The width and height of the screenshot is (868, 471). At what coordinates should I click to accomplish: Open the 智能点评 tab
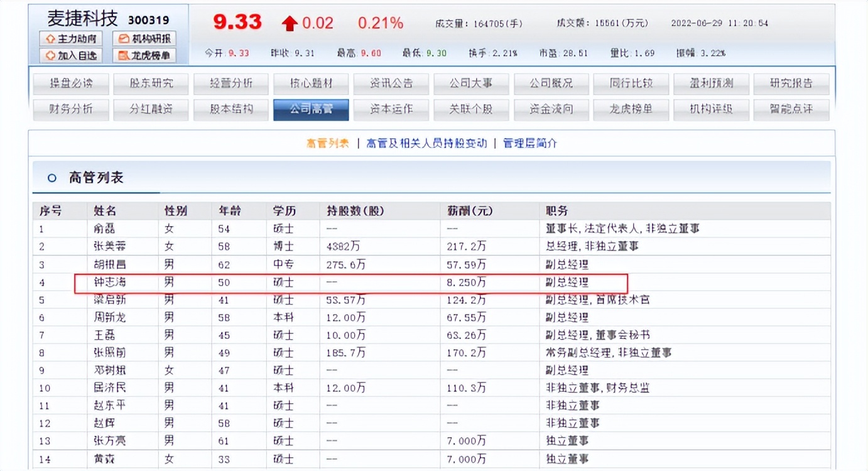point(791,109)
